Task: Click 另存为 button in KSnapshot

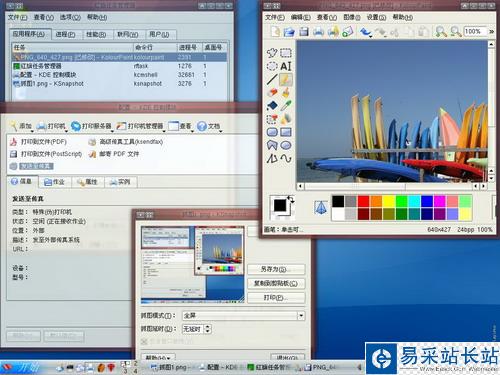Action: 276,269
